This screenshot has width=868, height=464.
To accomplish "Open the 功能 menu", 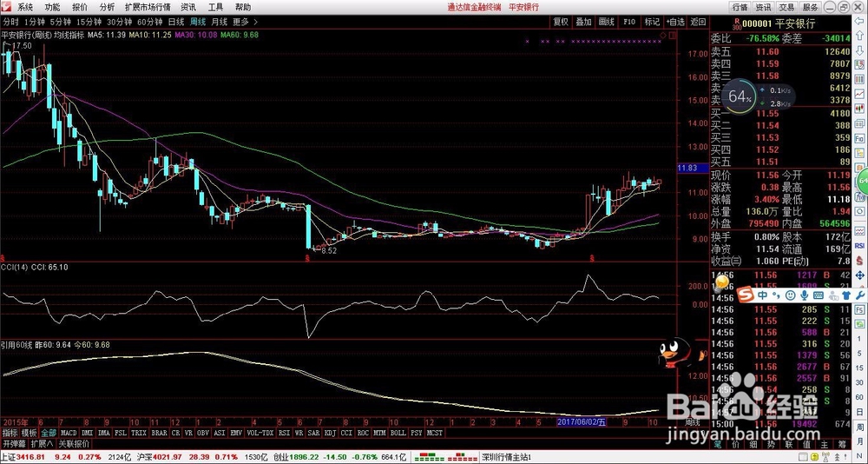I will point(53,7).
